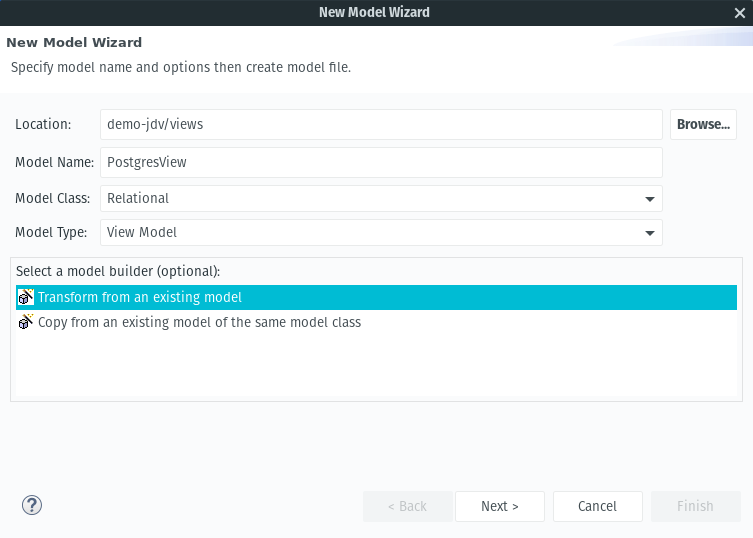Image resolution: width=753 pixels, height=538 pixels.
Task: Open the Model Class dropdown arrow
Action: pyautogui.click(x=650, y=199)
